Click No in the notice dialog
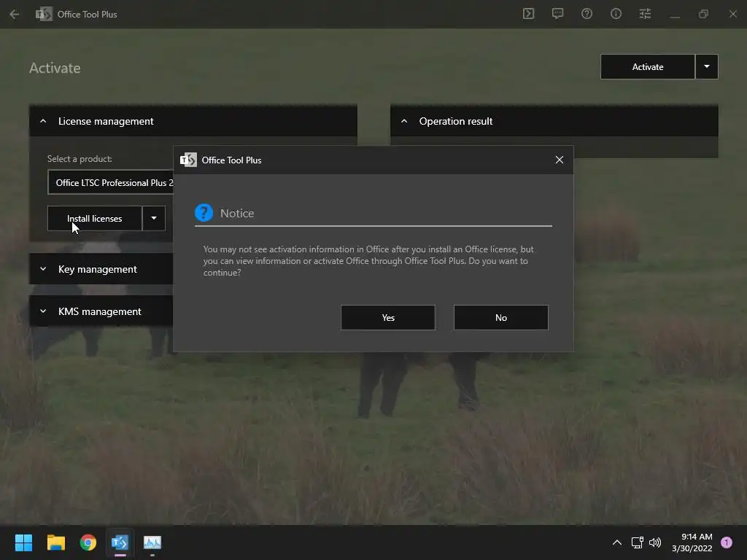 point(501,318)
